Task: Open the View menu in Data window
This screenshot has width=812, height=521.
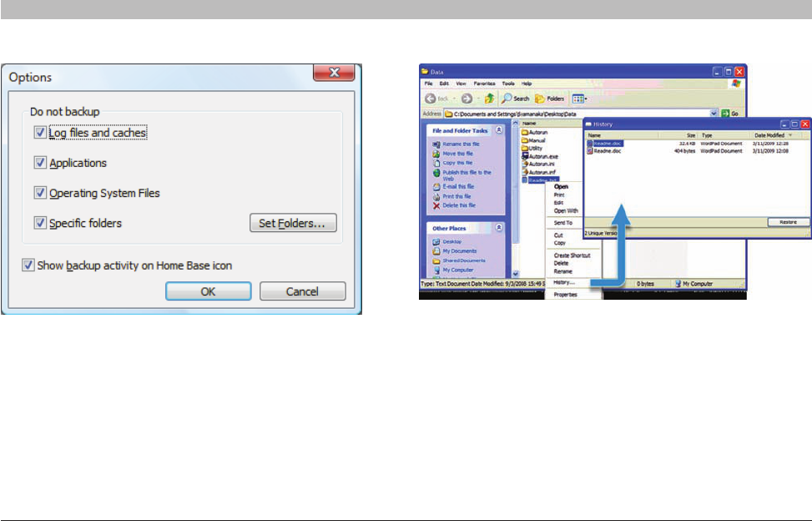Action: (461, 83)
